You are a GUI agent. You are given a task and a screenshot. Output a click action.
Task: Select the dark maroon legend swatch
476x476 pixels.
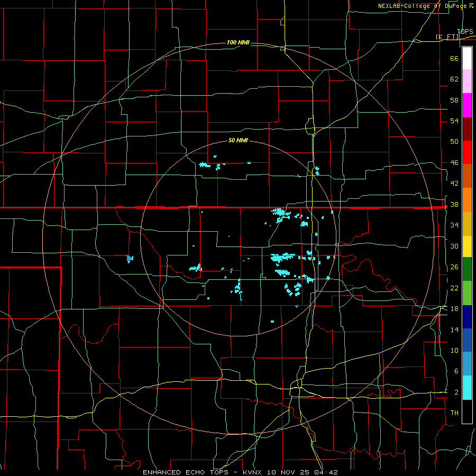[467, 129]
